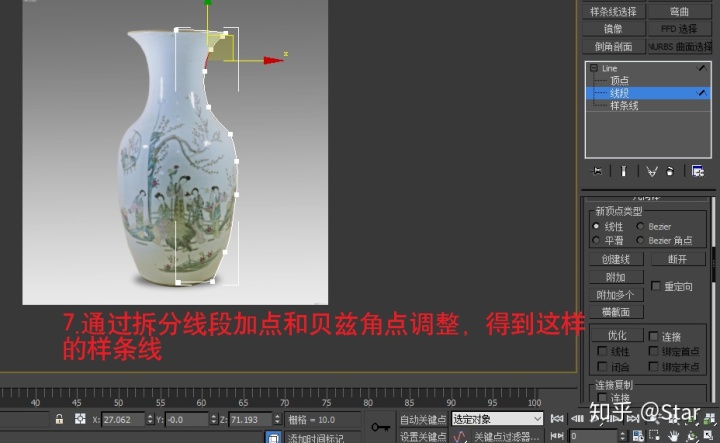Select Bezier 角点 vertex type radio

coord(640,240)
